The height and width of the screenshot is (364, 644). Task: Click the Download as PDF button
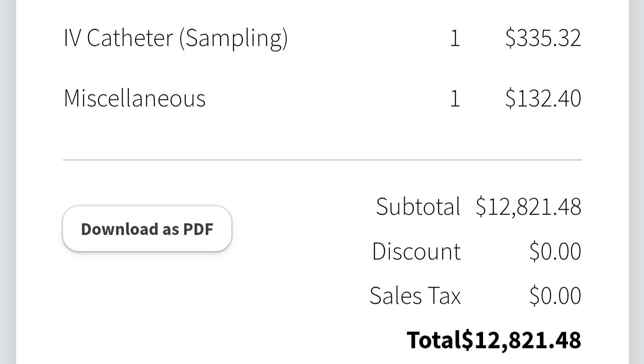pyautogui.click(x=147, y=229)
